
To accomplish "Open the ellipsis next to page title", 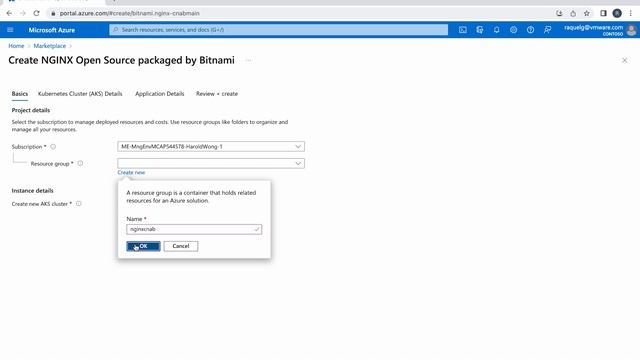I will click(x=248, y=60).
